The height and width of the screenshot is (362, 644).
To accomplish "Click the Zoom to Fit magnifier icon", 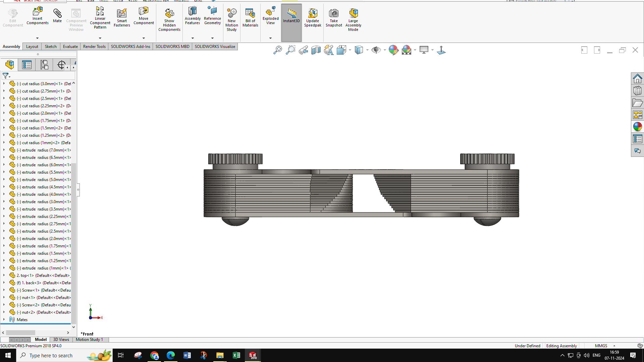I will coord(278,50).
